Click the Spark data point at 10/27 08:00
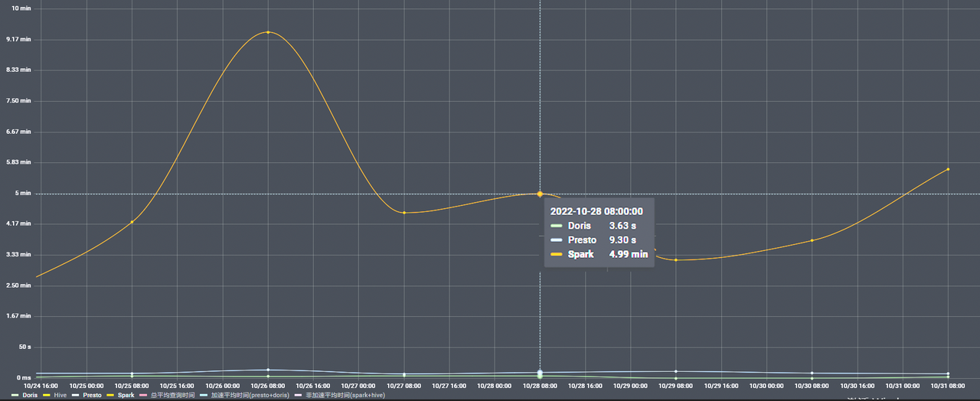 tap(404, 213)
